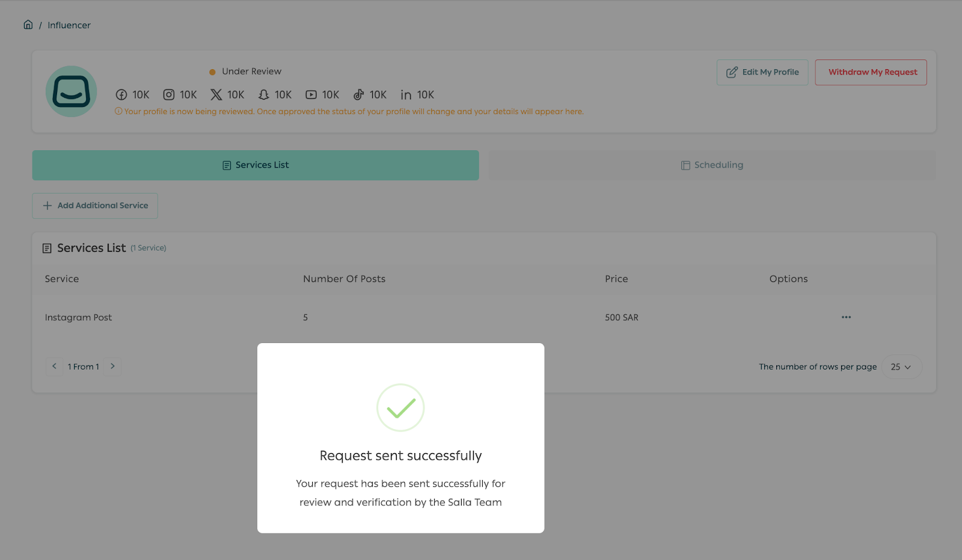Click the Number Of Posts column header

coord(344,279)
